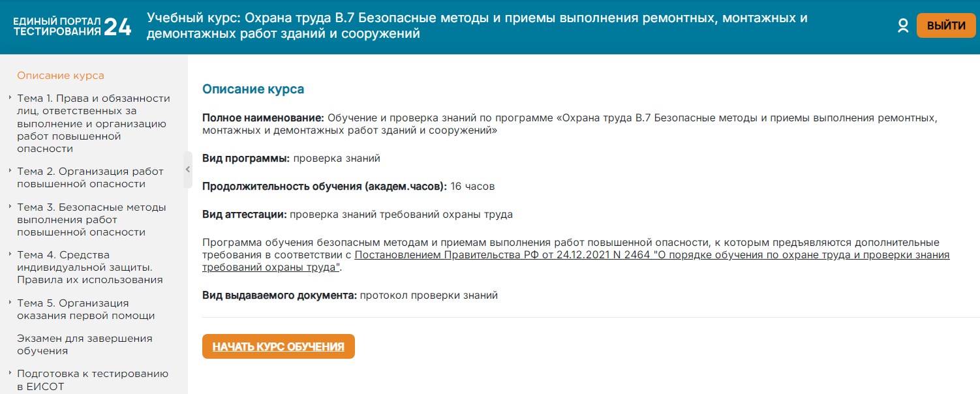Open Экзамен для завершения обучения
The image size is (980, 394).
[x=84, y=344]
